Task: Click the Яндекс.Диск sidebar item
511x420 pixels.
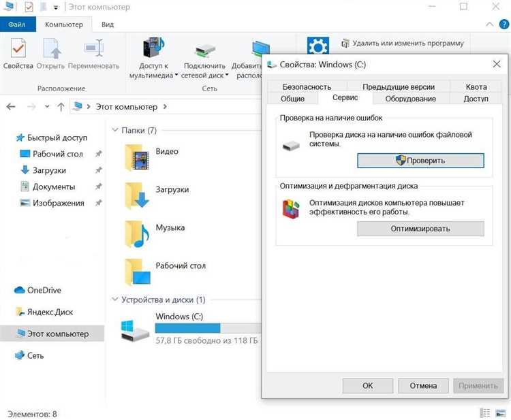Action: tap(50, 312)
